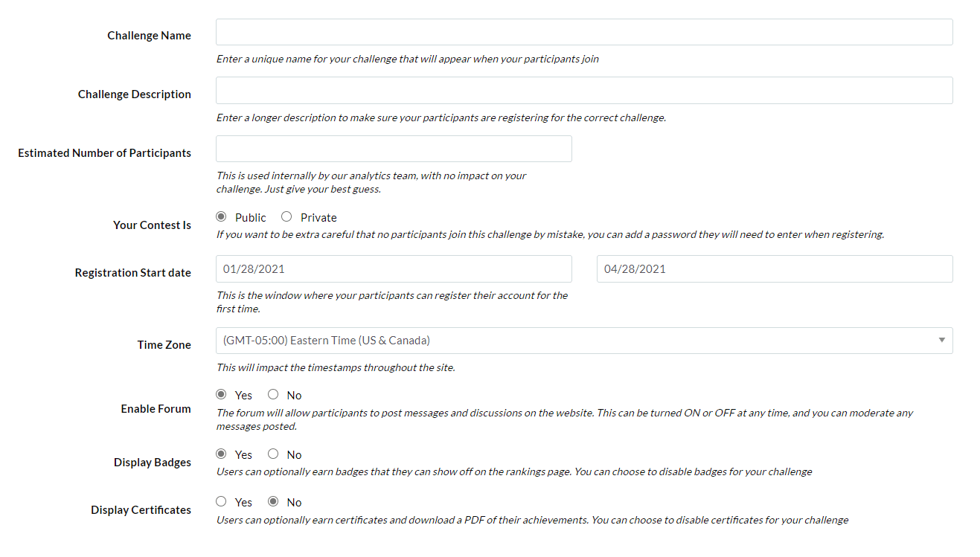Pick No for Display Certificates
980x557 pixels.
pos(273,502)
